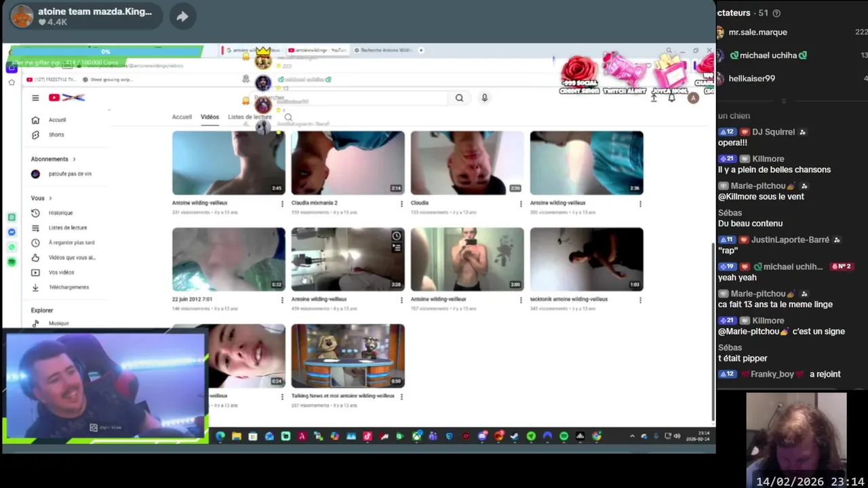Search within the channel using magnifier

pos(288,117)
